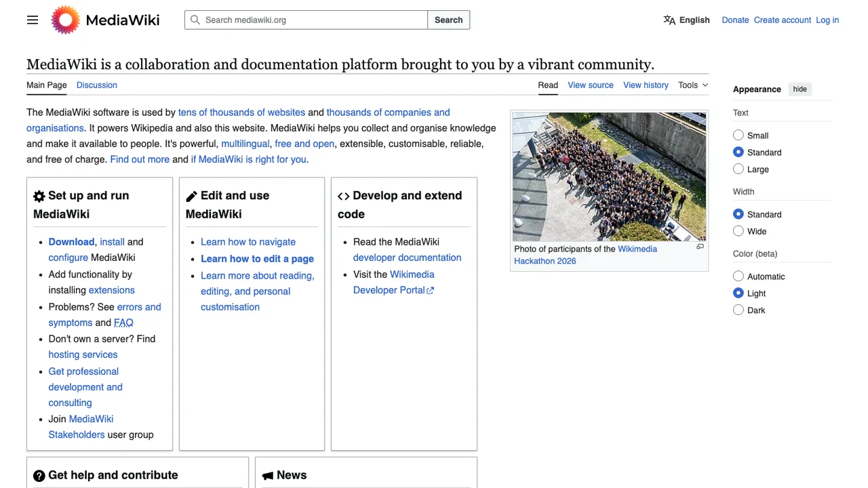The image size is (868, 488).
Task: Visit Wikimedia Developer Portal link
Action: [x=394, y=282]
